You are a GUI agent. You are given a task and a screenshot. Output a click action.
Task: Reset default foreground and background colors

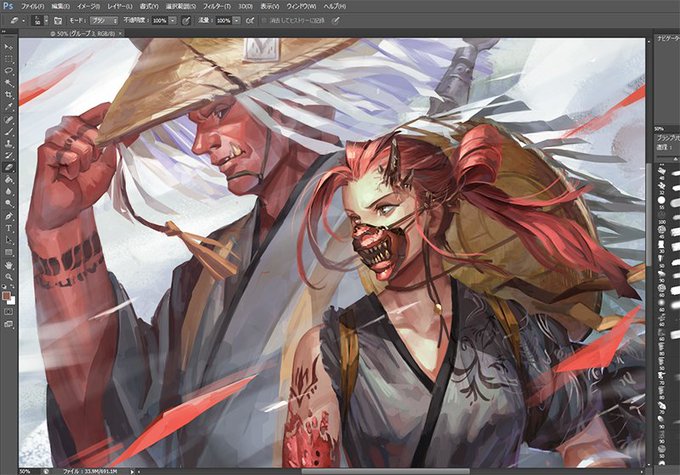[x=4, y=287]
